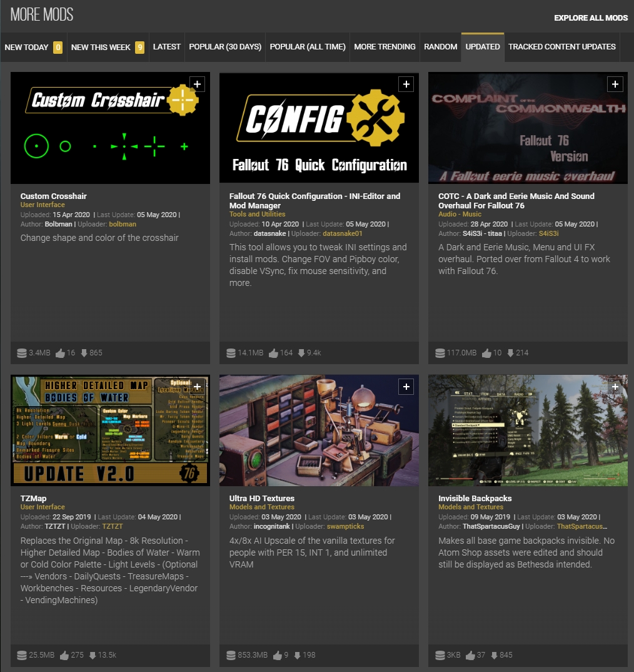Select the Random tab
This screenshot has width=634, height=672.
(x=440, y=47)
